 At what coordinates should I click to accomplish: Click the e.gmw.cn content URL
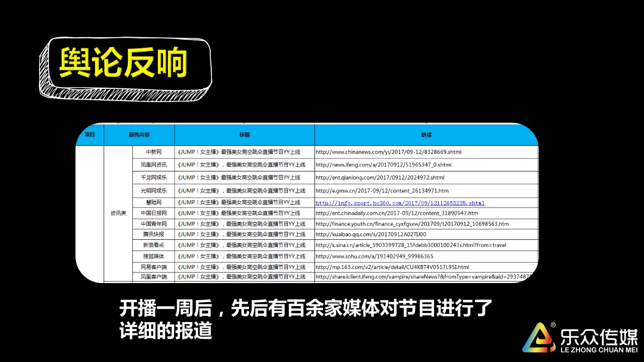pos(381,191)
